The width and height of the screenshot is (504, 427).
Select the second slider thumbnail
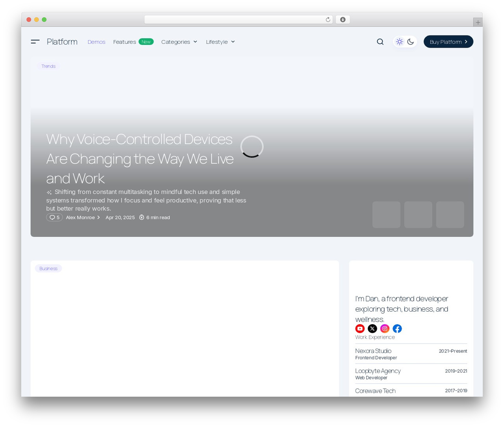(x=418, y=215)
